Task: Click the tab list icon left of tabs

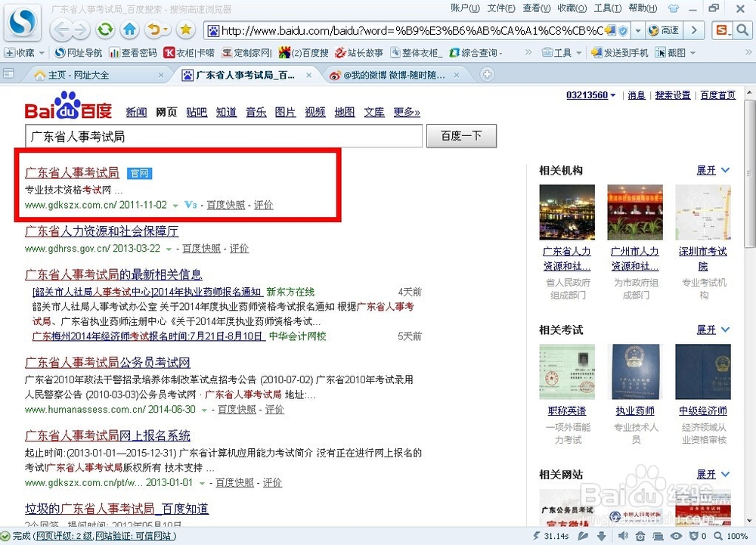Action: (8, 74)
